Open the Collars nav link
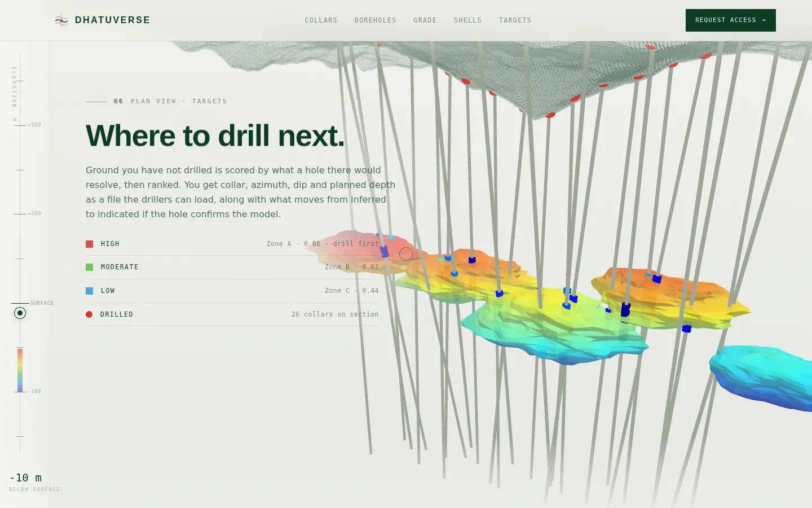This screenshot has height=508, width=812. click(321, 20)
